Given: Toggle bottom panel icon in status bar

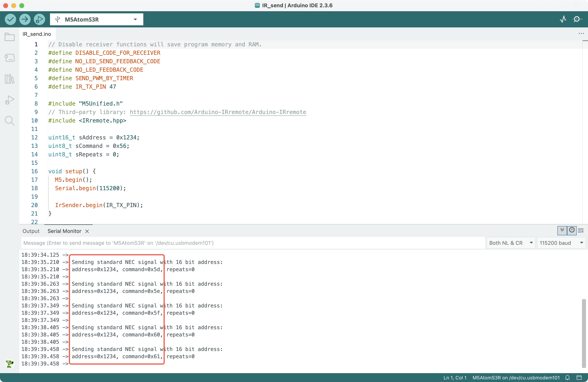Looking at the screenshot, I should point(579,378).
